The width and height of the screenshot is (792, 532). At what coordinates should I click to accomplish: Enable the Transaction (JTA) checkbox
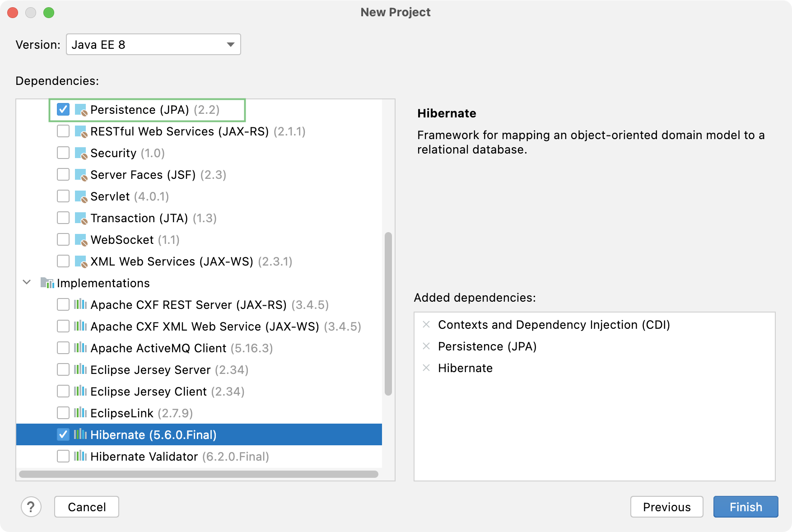[63, 218]
